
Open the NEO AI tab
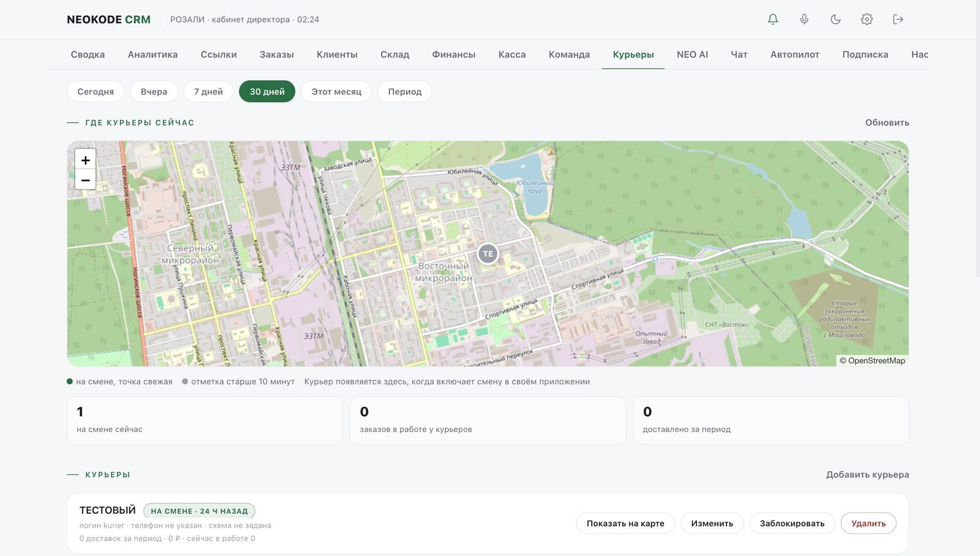click(x=692, y=55)
